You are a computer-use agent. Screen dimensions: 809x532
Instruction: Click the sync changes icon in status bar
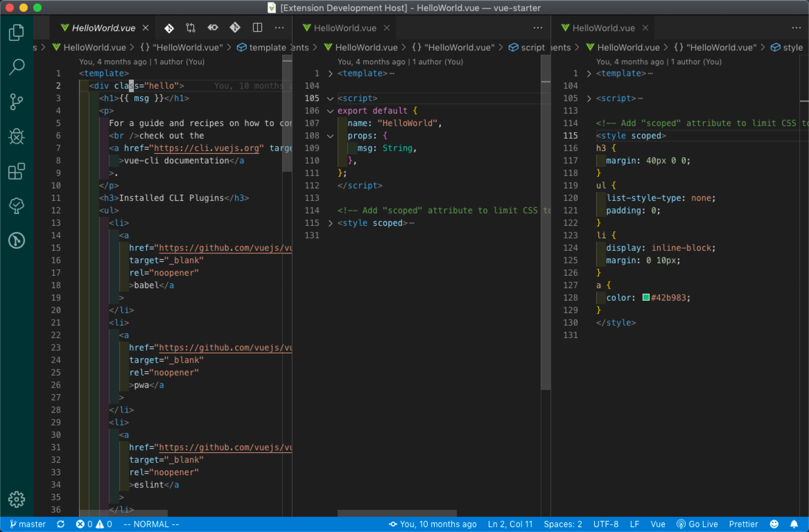pos(61,524)
